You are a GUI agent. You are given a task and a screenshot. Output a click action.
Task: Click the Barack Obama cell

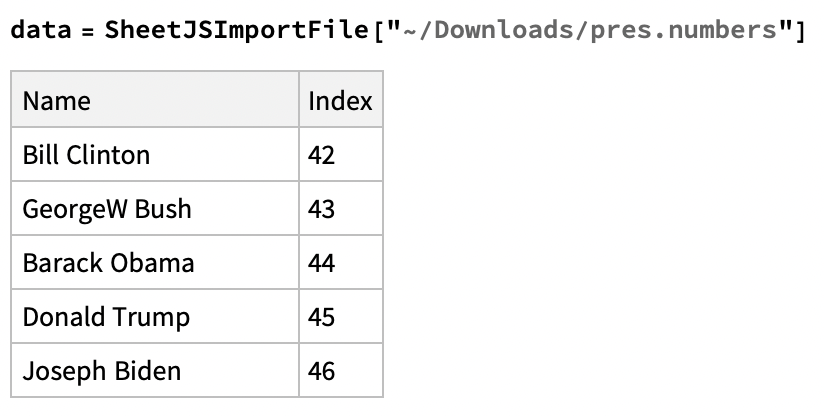click(x=108, y=263)
